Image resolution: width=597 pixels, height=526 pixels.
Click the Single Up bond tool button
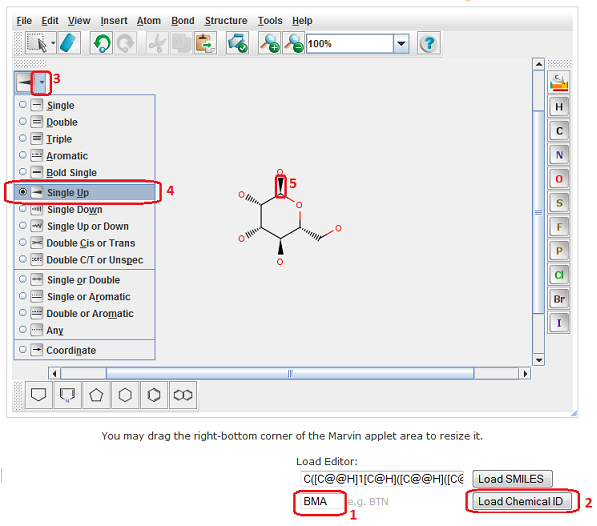click(24, 82)
